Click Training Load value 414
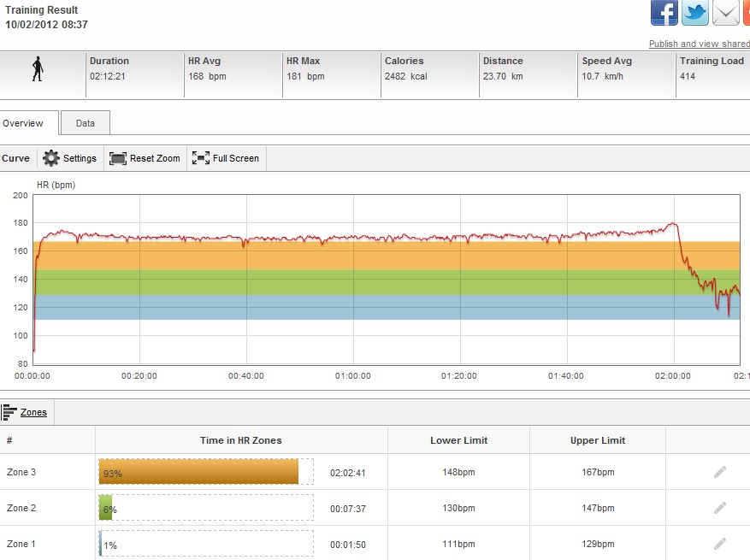The width and height of the screenshot is (750, 560). 688,76
